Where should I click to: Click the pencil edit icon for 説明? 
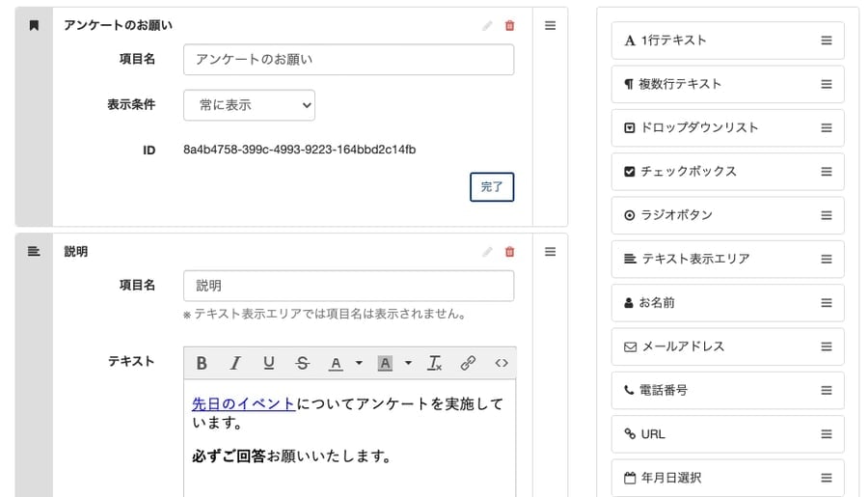[x=487, y=252]
